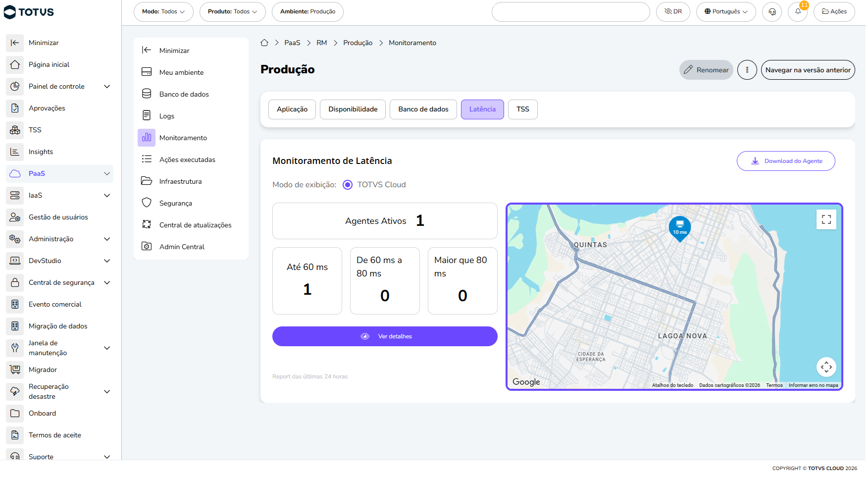Open Informar erro no mapa link
Screen dimensions: 868x477
coord(813,385)
